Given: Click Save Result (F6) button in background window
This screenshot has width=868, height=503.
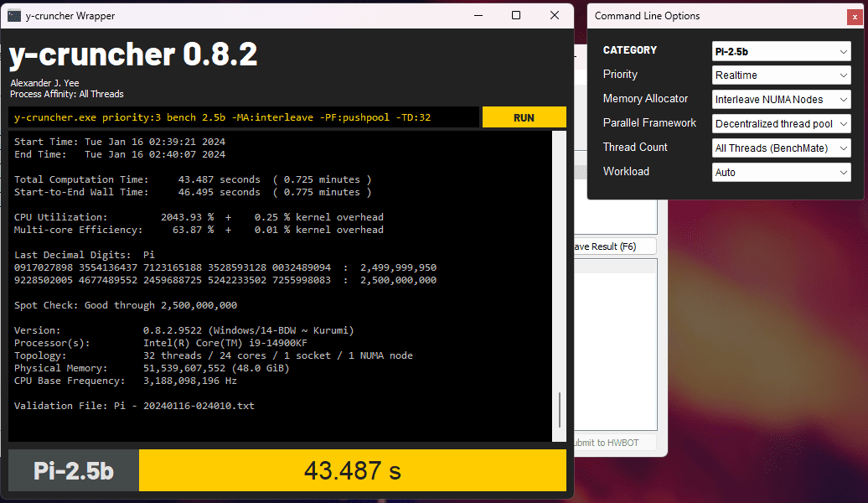Looking at the screenshot, I should tap(614, 246).
